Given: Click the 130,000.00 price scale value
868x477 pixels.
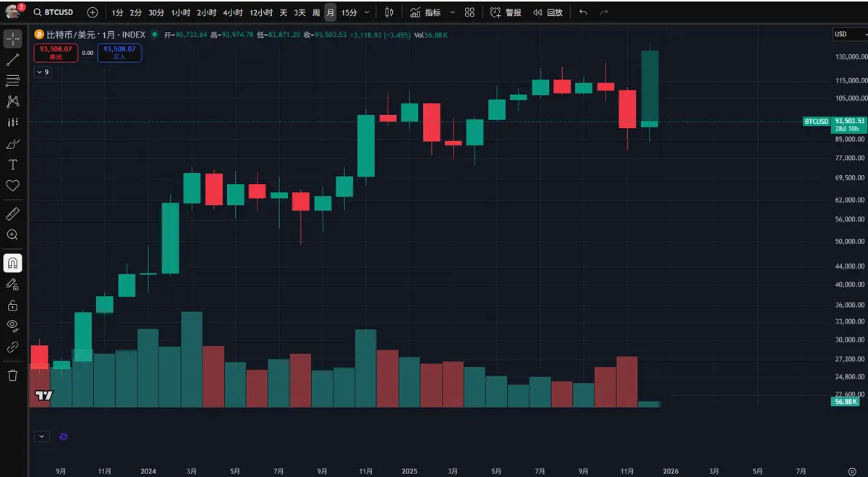Looking at the screenshot, I should [x=851, y=56].
